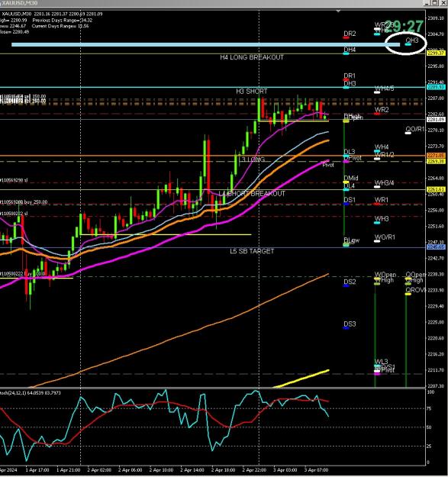Select the DMid level label
This screenshot has height=477, width=448.
(x=350, y=178)
